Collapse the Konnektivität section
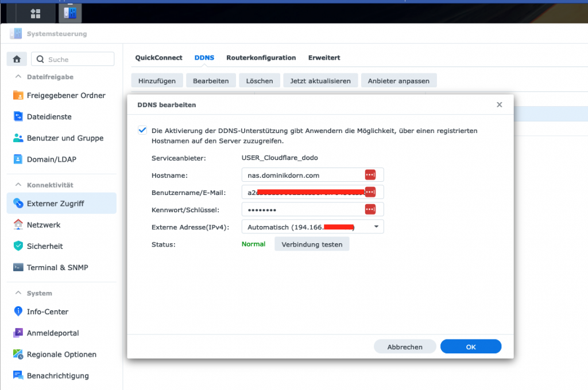This screenshot has width=588, height=390. [17, 185]
